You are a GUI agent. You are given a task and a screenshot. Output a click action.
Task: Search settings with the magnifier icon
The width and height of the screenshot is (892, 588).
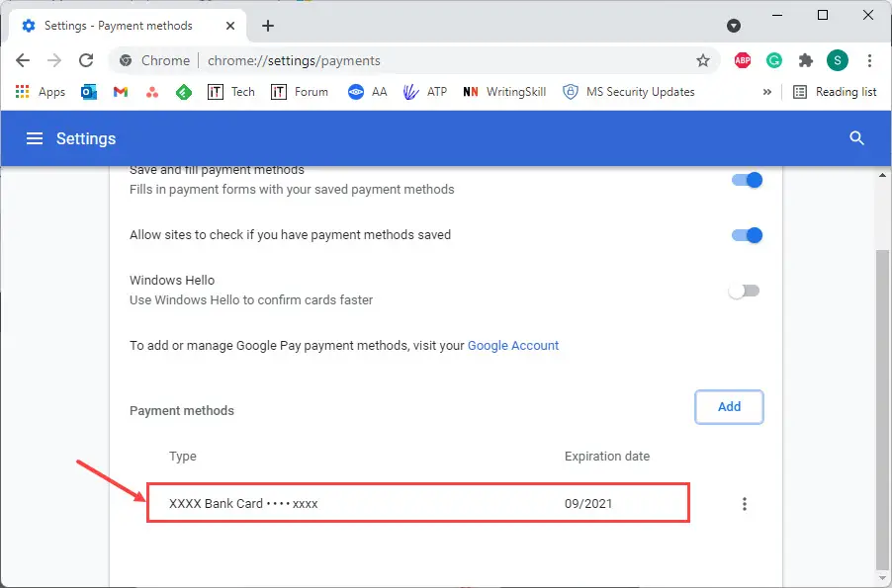(x=856, y=138)
